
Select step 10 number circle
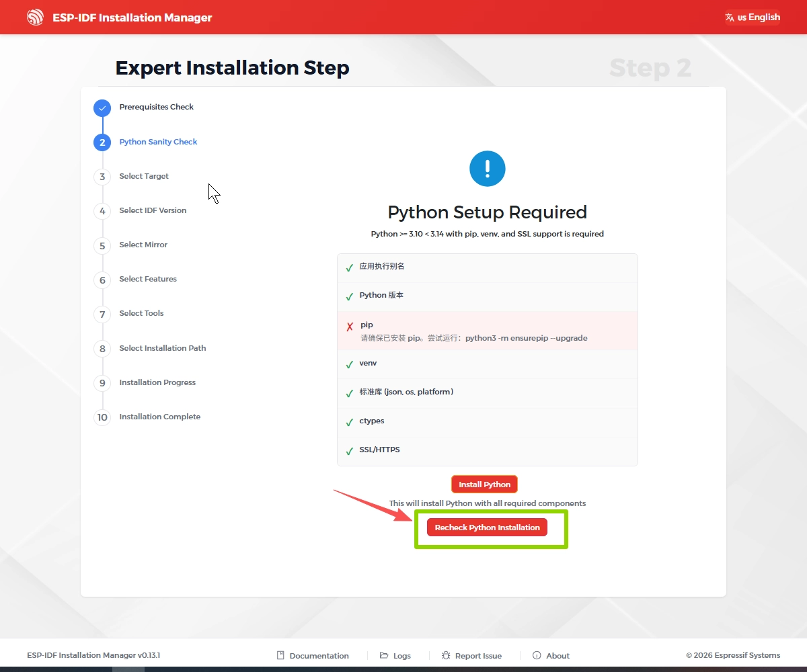pyautogui.click(x=102, y=417)
